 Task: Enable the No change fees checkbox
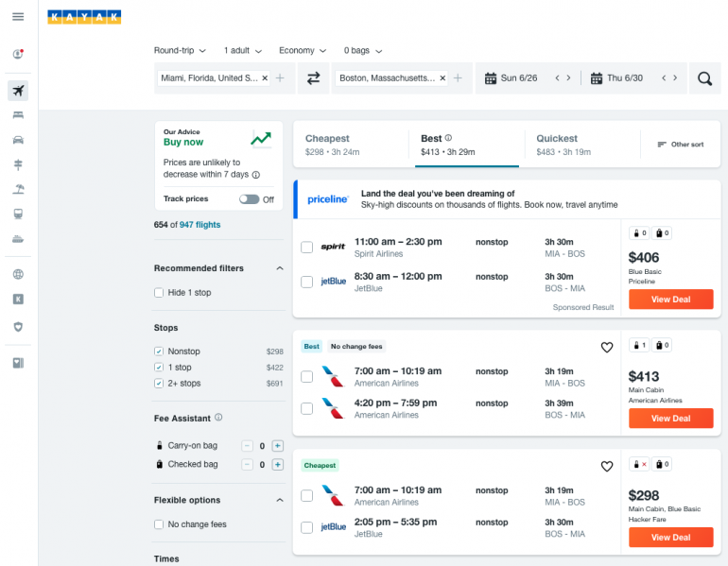pyautogui.click(x=159, y=524)
